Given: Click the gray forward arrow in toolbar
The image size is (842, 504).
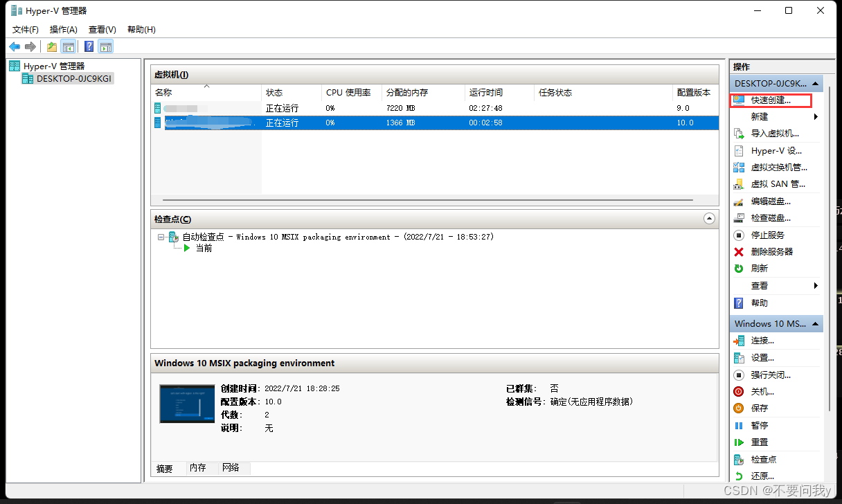Looking at the screenshot, I should tap(30, 46).
